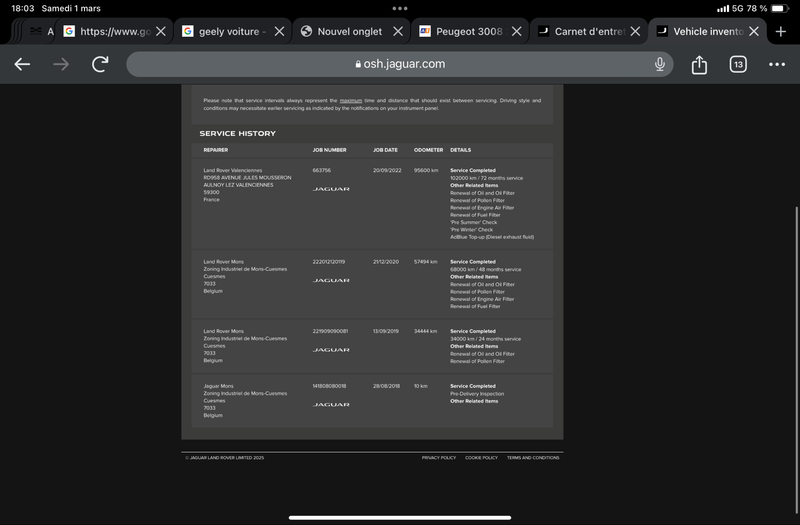Click the REPAIRER column header

[x=216, y=150]
